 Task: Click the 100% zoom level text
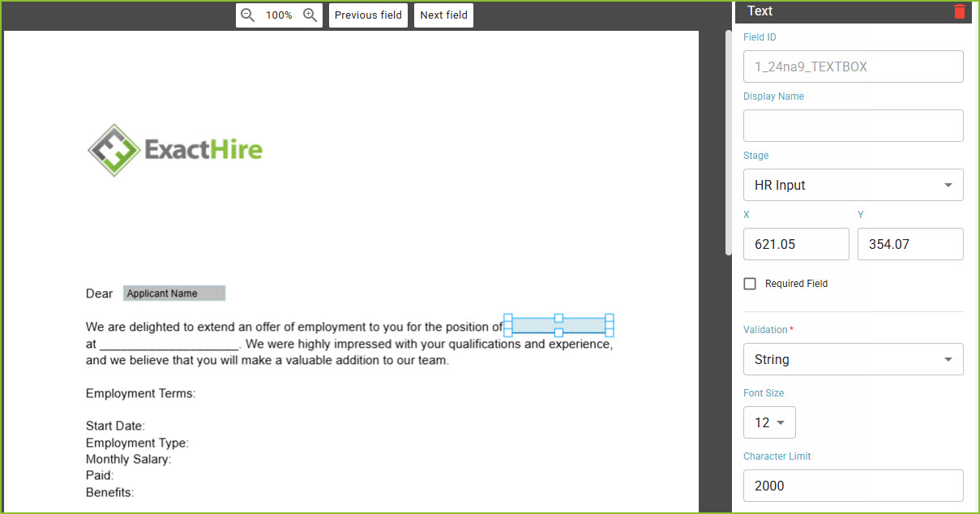(x=279, y=15)
